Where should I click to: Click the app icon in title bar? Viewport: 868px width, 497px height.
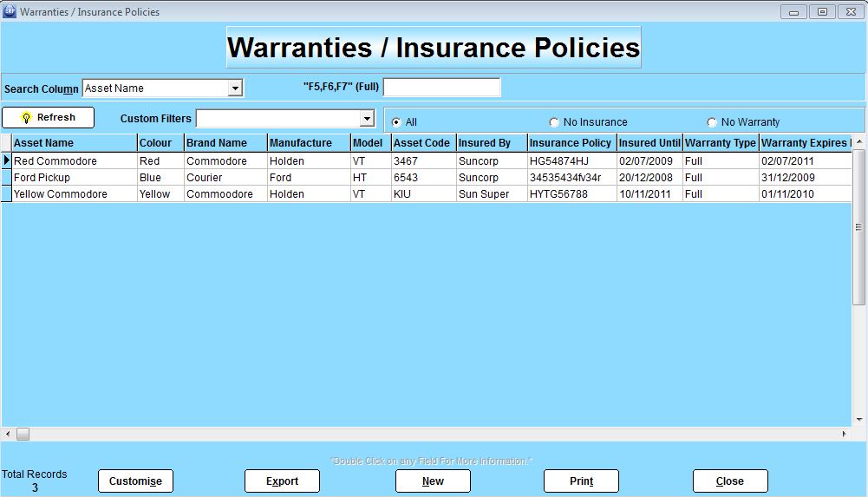(x=10, y=11)
